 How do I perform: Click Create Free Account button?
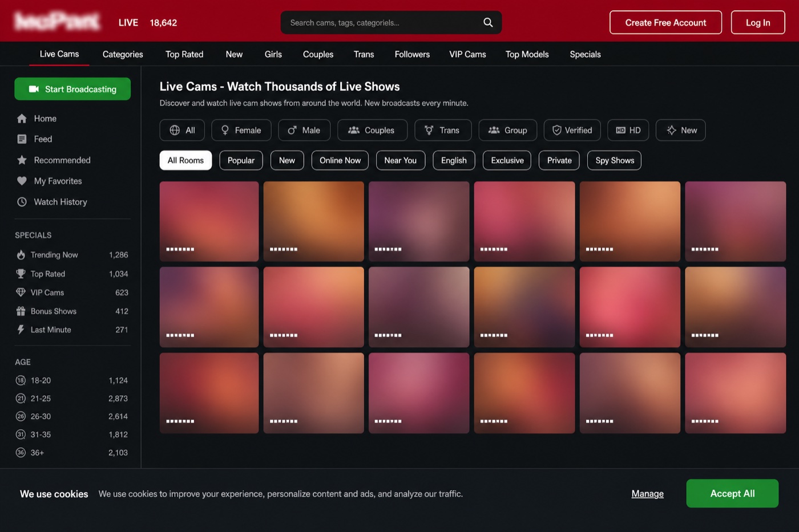[665, 22]
